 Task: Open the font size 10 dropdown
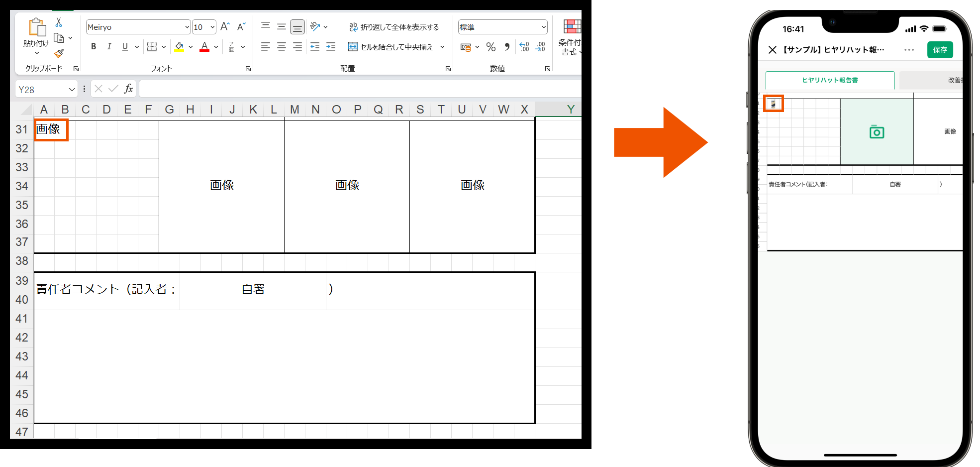tap(204, 27)
